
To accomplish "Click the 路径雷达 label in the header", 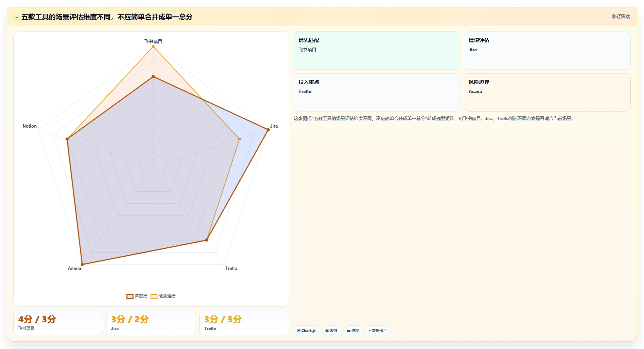I will point(621,16).
